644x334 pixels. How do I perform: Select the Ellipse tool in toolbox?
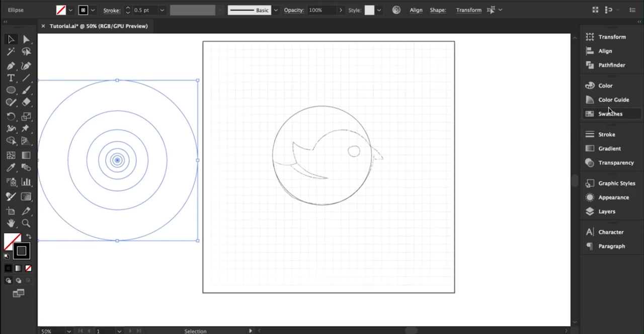click(x=11, y=90)
